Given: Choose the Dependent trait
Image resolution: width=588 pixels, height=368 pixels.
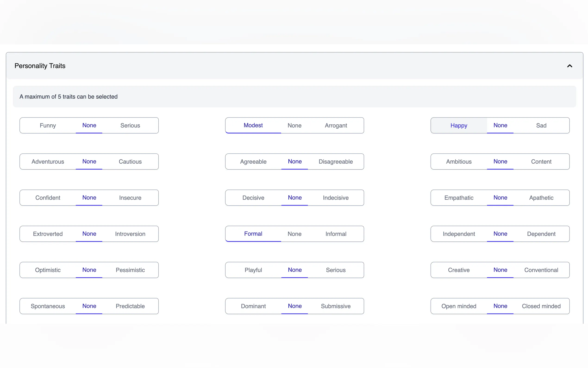Looking at the screenshot, I should click(541, 234).
